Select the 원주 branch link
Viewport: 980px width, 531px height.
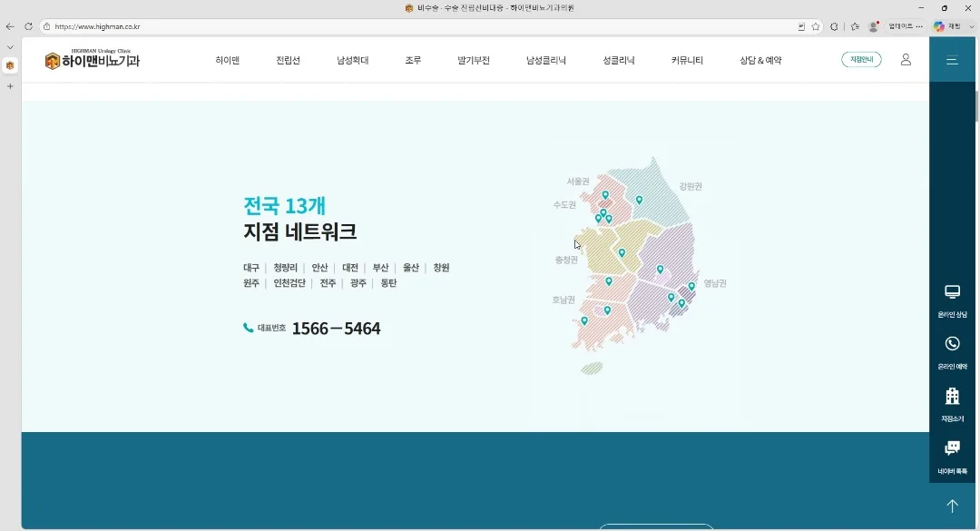pyautogui.click(x=251, y=283)
